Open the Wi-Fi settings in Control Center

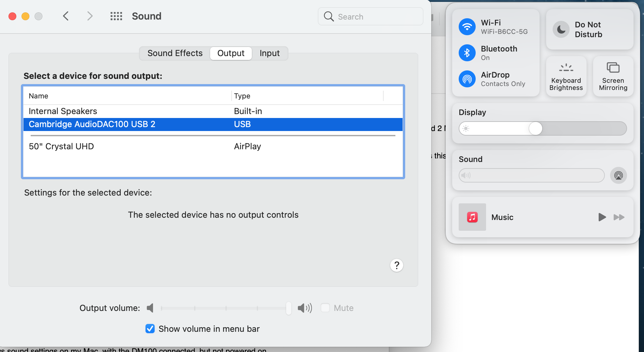(x=467, y=27)
